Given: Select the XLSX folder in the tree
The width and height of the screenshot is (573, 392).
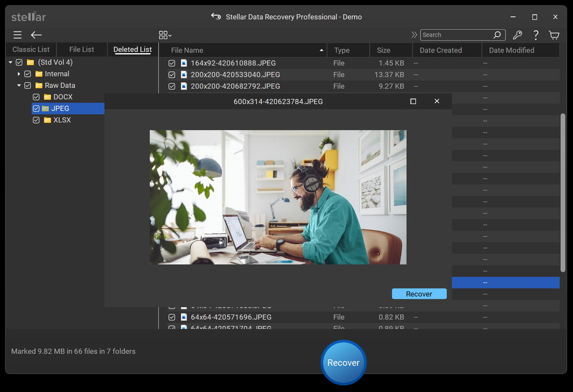Looking at the screenshot, I should [x=62, y=120].
